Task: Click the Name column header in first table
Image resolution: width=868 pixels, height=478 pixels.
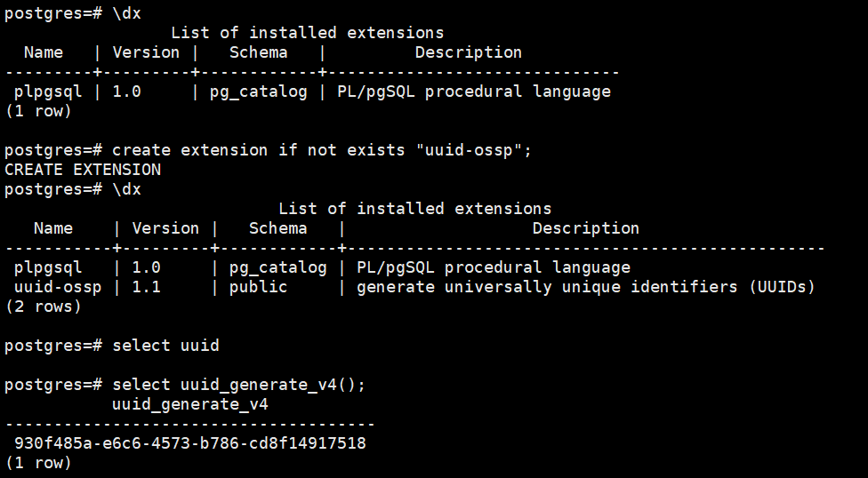Action: 44,52
